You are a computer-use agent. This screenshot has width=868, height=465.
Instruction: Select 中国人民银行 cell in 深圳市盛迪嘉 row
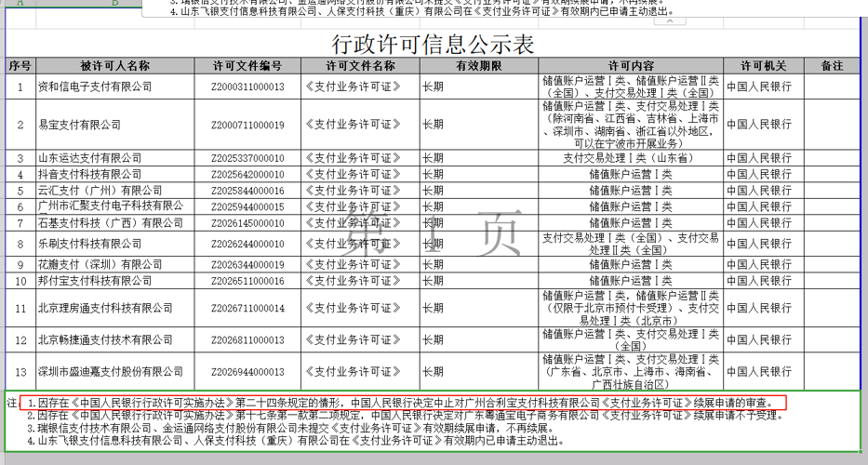click(764, 371)
